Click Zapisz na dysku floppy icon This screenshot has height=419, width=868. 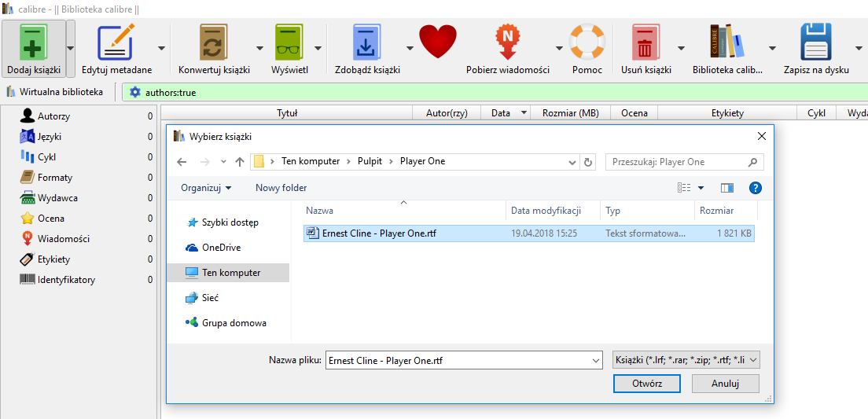(817, 42)
